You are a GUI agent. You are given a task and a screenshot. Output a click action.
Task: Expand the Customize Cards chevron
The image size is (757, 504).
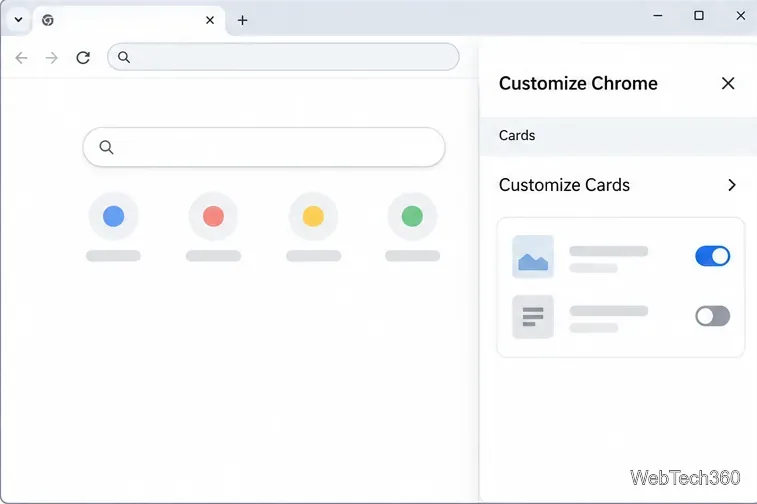pos(732,185)
